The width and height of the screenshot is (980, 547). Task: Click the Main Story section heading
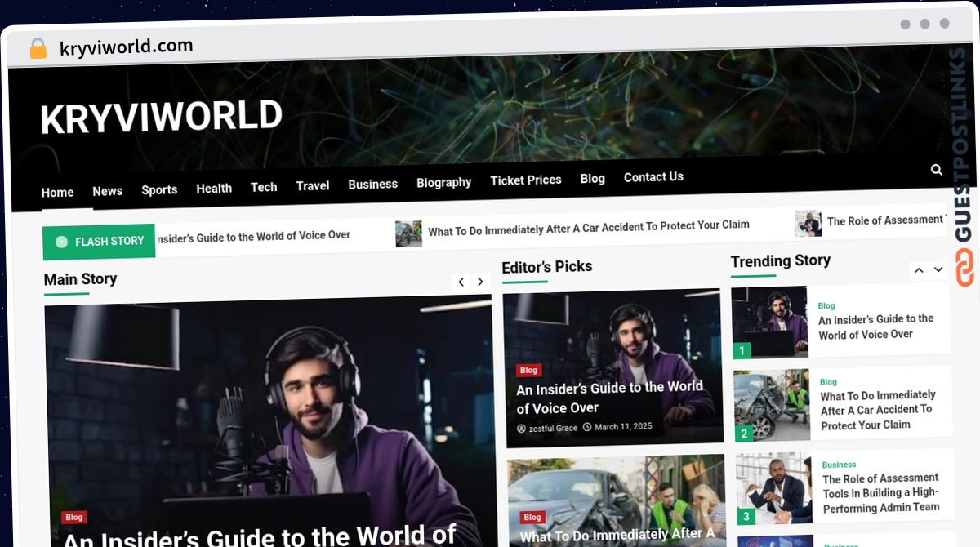pos(80,279)
